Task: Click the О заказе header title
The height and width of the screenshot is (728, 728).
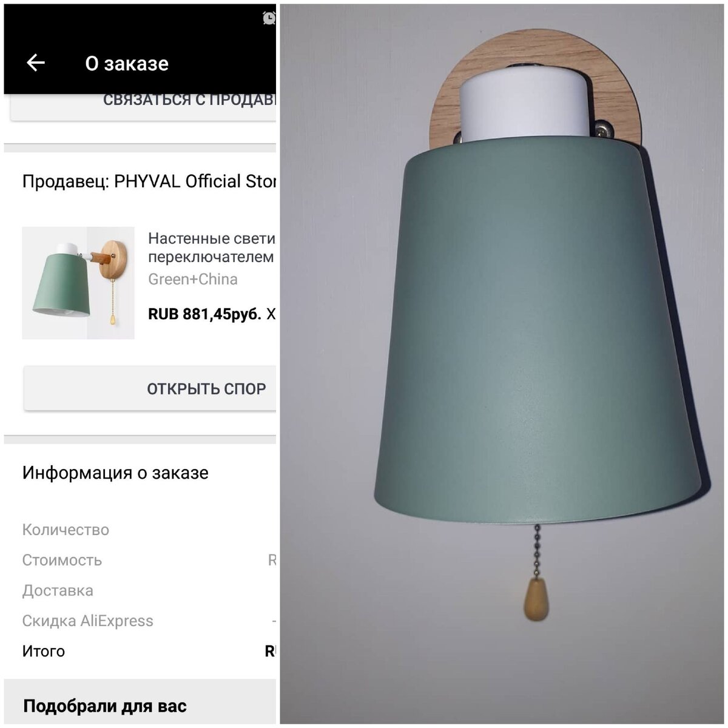Action: point(127,63)
